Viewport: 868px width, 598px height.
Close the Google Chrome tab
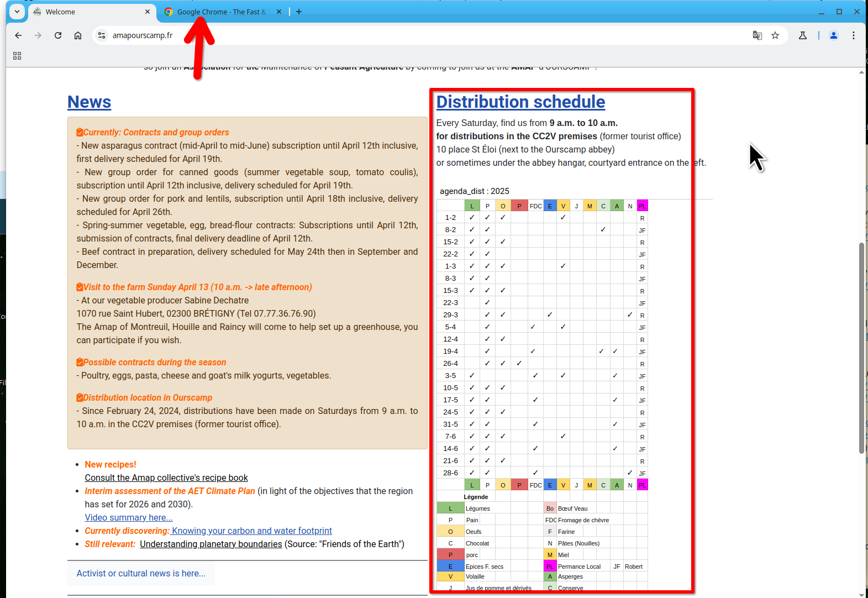(x=279, y=12)
